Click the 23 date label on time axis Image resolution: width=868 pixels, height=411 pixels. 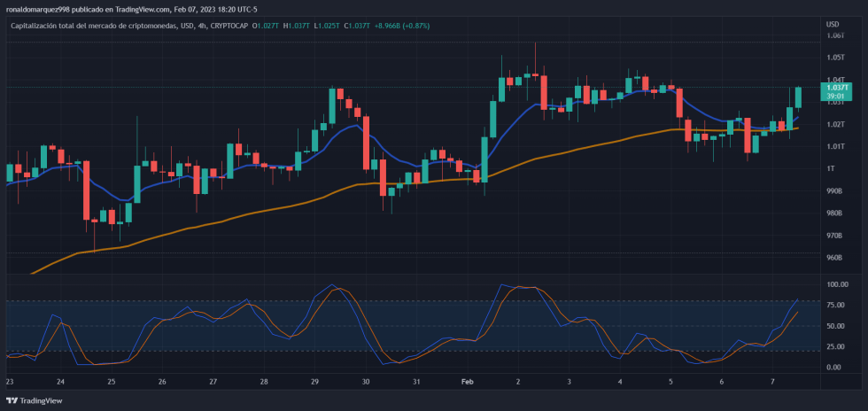tap(9, 382)
